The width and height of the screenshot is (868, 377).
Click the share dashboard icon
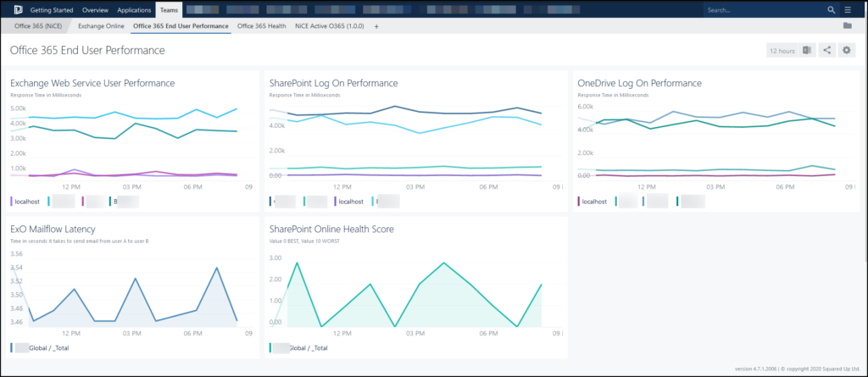[x=826, y=50]
